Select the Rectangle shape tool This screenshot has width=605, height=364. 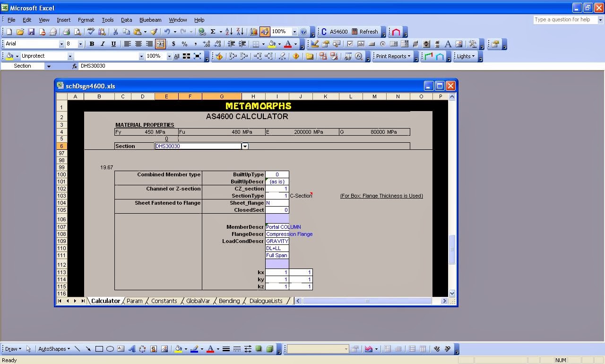point(99,349)
